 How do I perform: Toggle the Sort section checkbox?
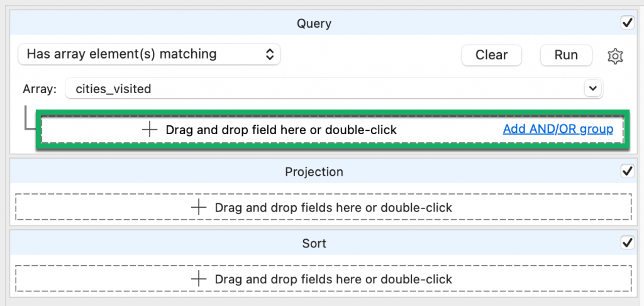[627, 242]
